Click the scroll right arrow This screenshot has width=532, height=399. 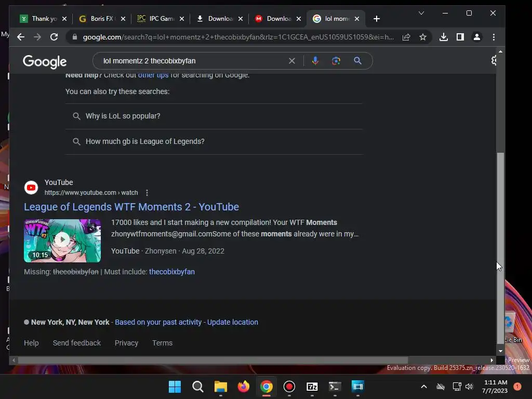tap(491, 360)
